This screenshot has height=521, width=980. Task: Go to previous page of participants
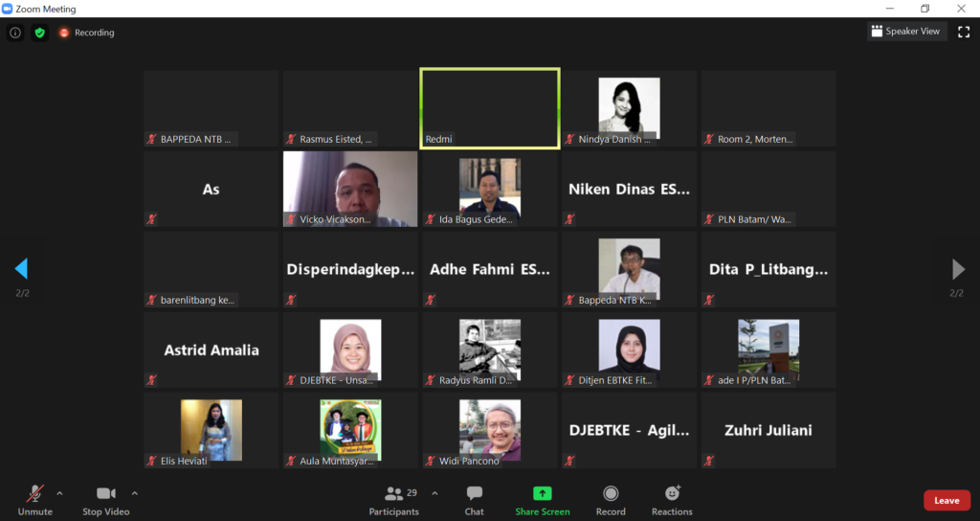21,268
